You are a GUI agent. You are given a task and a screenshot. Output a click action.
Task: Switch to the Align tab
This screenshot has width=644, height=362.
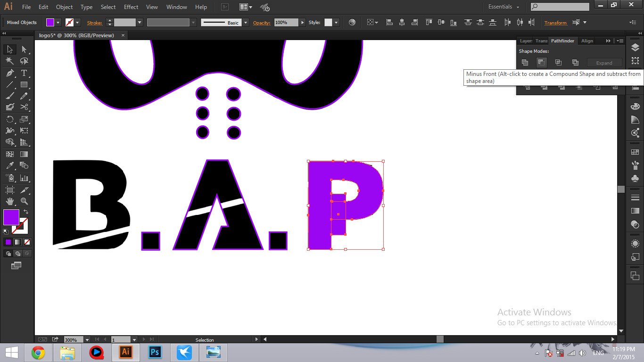(x=587, y=41)
